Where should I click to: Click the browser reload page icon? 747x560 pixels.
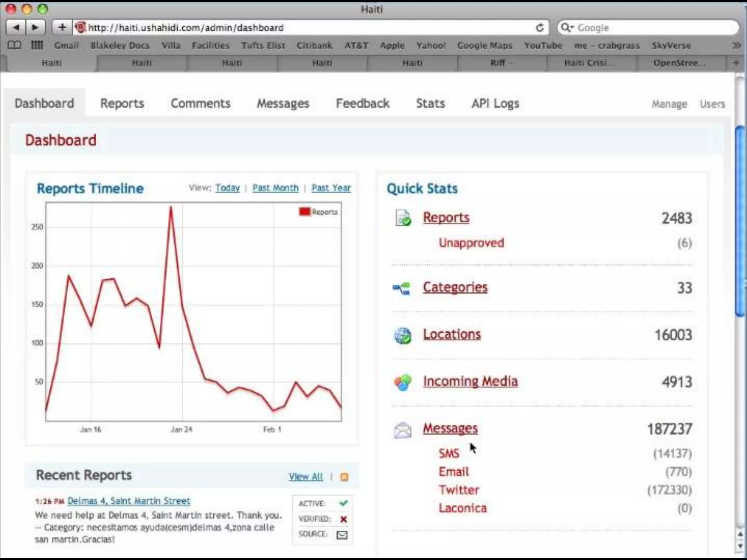540,28
